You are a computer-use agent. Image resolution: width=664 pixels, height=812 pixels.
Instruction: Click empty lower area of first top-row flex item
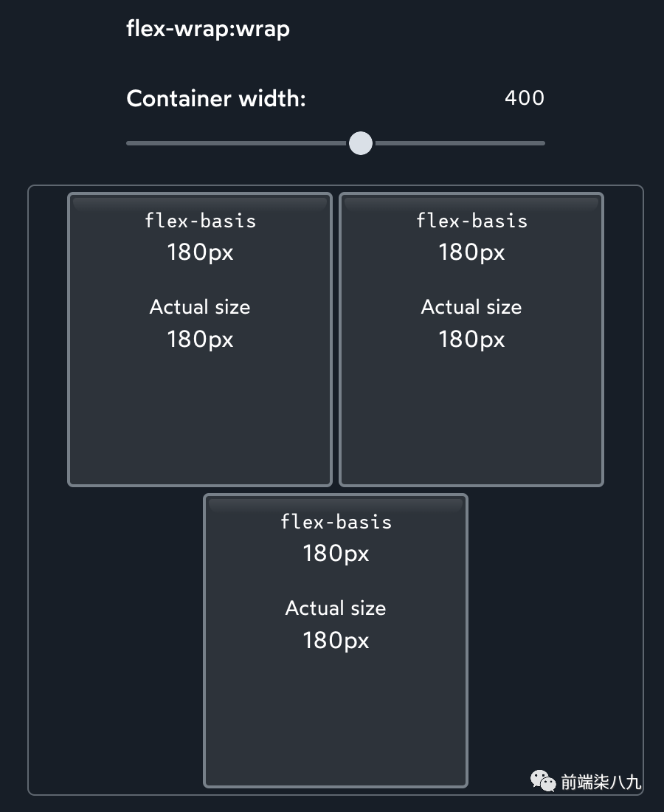[x=200, y=417]
